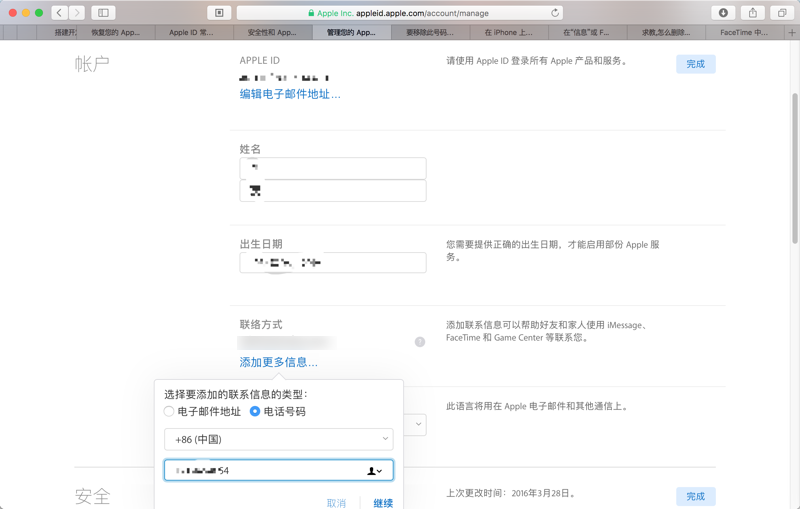The height and width of the screenshot is (509, 800).
Task: Open the 编辑电子邮件地址 link
Action: [290, 94]
